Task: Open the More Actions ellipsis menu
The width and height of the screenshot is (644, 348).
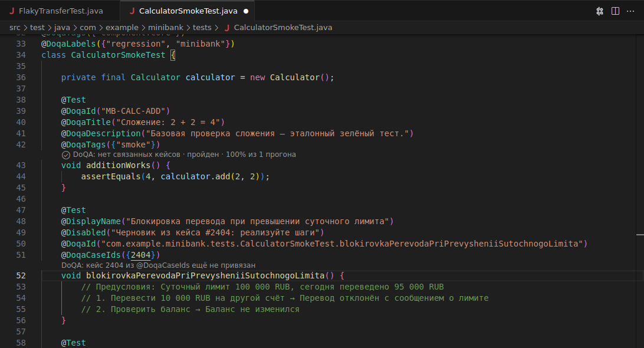Action: coord(630,11)
